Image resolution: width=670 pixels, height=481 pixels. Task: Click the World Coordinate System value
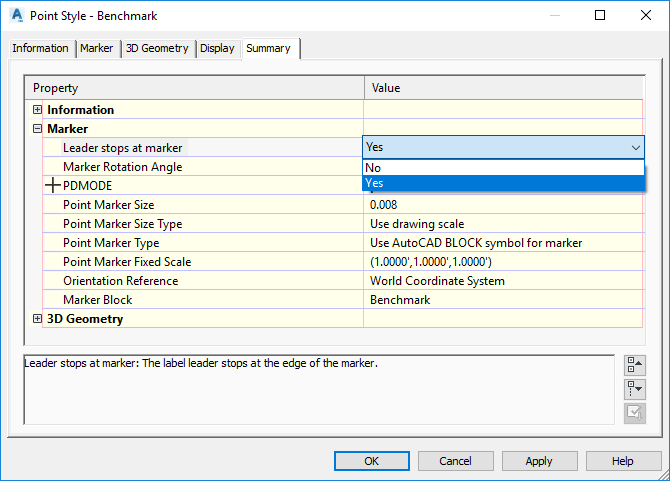437,281
